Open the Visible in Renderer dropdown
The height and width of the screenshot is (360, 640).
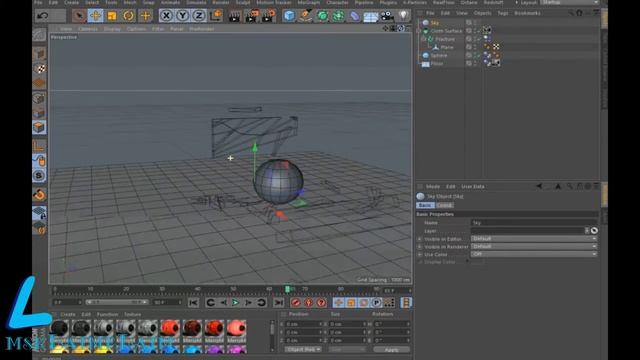[534, 247]
